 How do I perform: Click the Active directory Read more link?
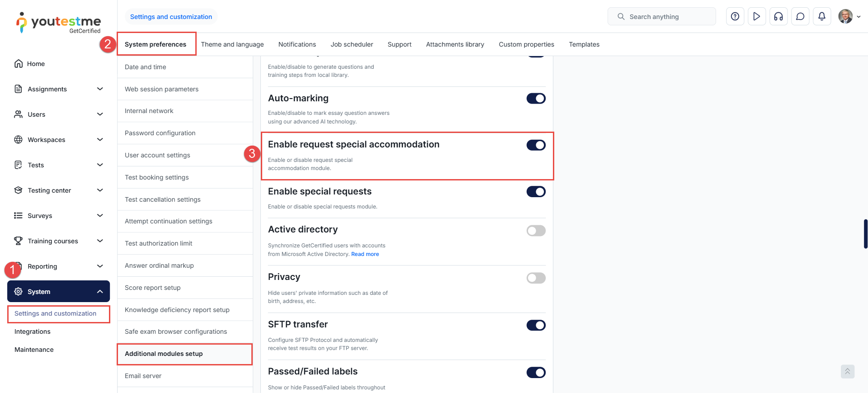point(365,254)
